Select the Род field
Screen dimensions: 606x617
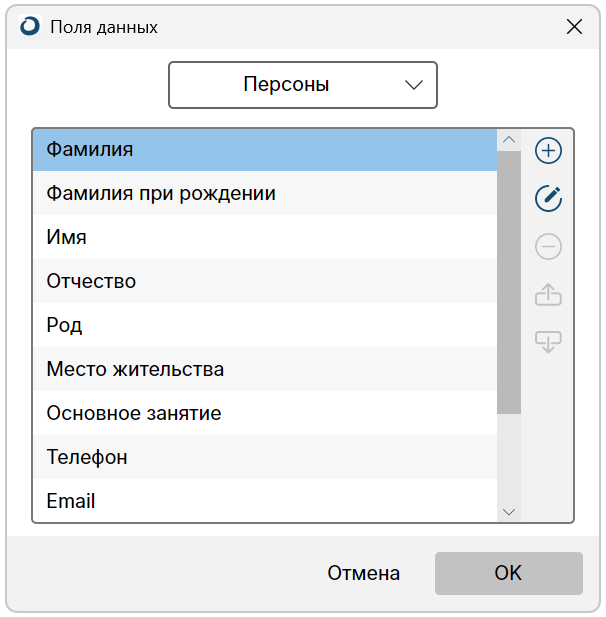(265, 325)
